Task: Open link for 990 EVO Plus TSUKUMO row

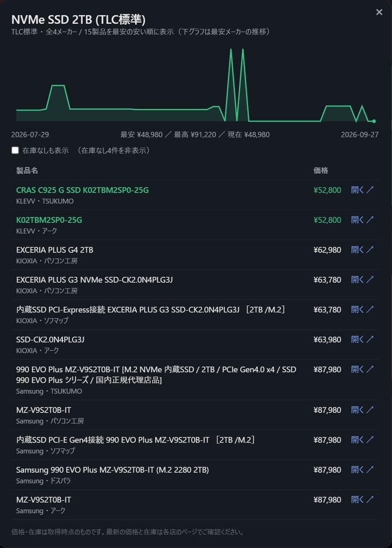Action: (x=362, y=369)
